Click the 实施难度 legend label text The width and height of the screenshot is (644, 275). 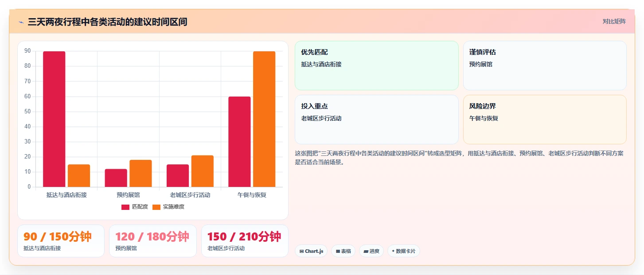tap(174, 207)
